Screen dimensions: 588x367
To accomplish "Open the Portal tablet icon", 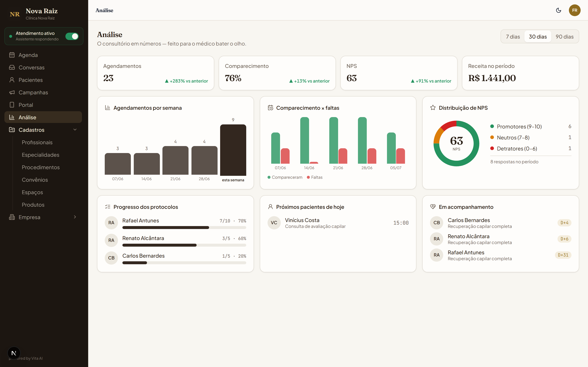I will (12, 105).
